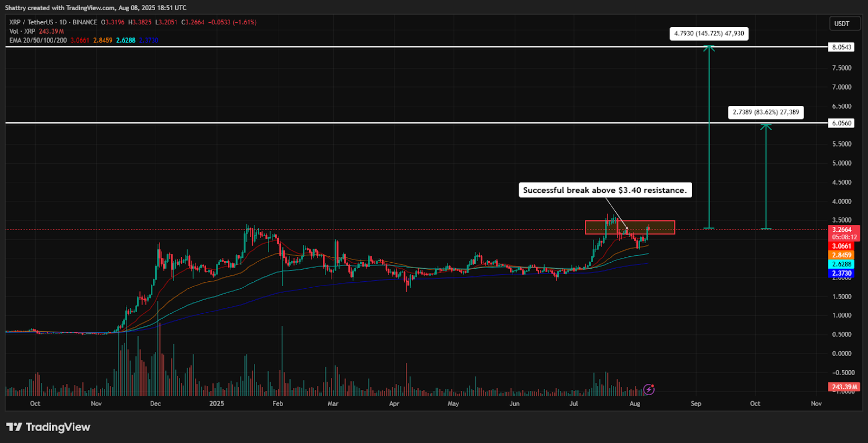
Task: Click the red EMA 3.0661 axis tag
Action: pos(841,246)
